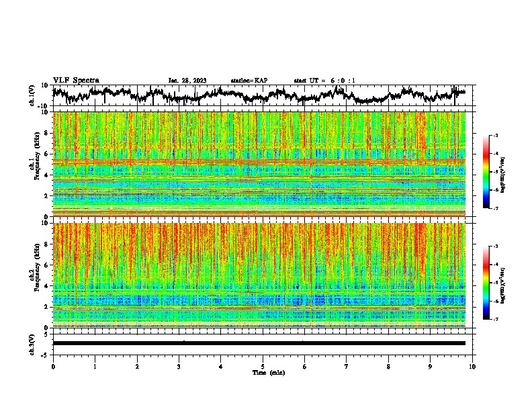Viewport: 532px width, 411px height.
Task: Click the log(PSD) label beside ch.2 colorbar
Action: [502, 285]
